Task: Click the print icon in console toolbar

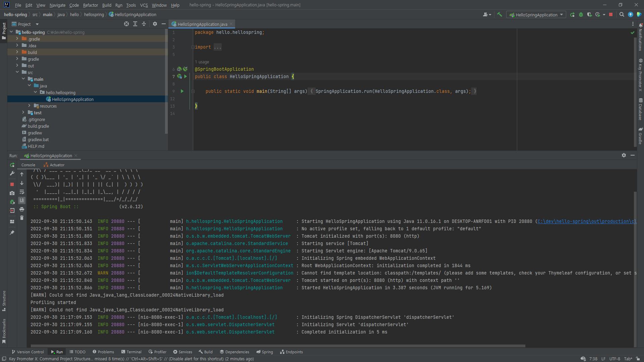Action: 22,209
